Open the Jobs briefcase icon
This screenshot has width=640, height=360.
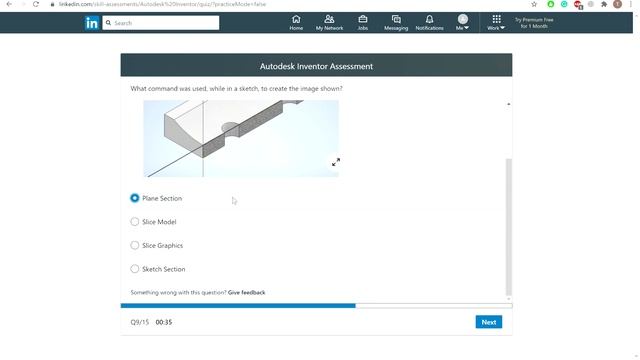pyautogui.click(x=362, y=22)
